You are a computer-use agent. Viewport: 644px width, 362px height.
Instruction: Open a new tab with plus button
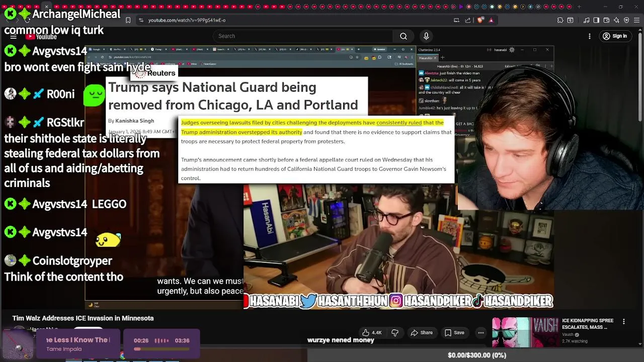(x=579, y=7)
